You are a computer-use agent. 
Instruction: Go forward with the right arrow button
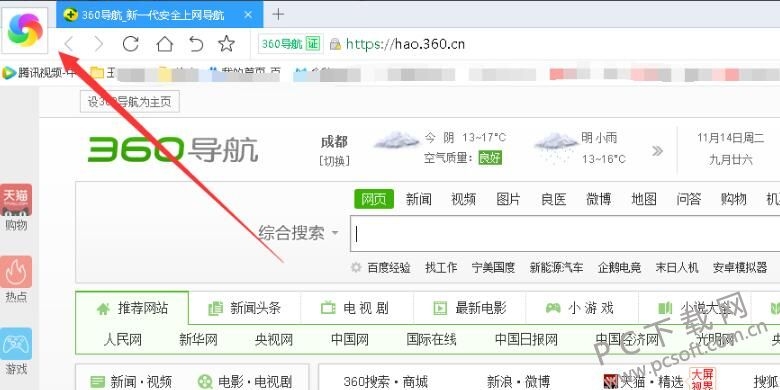(98, 44)
